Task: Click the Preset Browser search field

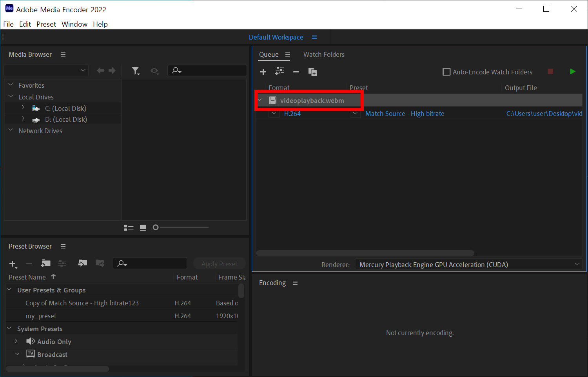Action: (150, 263)
